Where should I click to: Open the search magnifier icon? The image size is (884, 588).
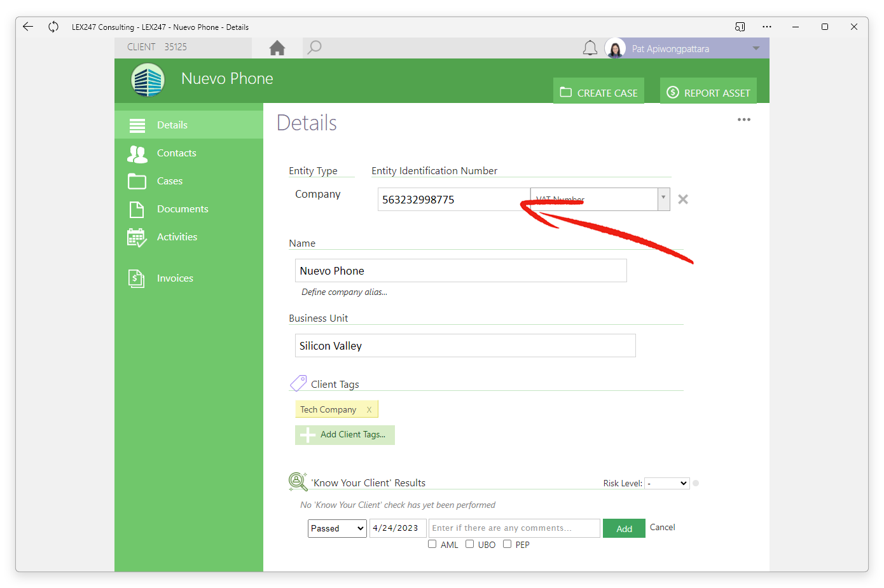tap(314, 48)
